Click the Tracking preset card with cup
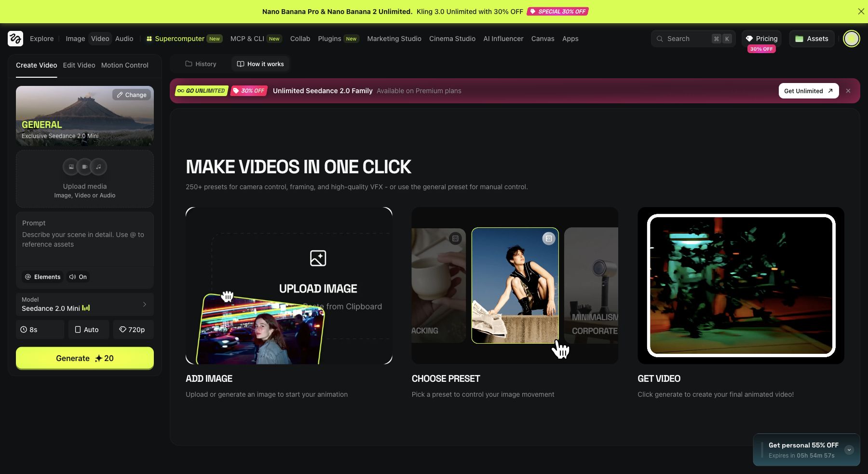The height and width of the screenshot is (474, 868). [x=439, y=285]
